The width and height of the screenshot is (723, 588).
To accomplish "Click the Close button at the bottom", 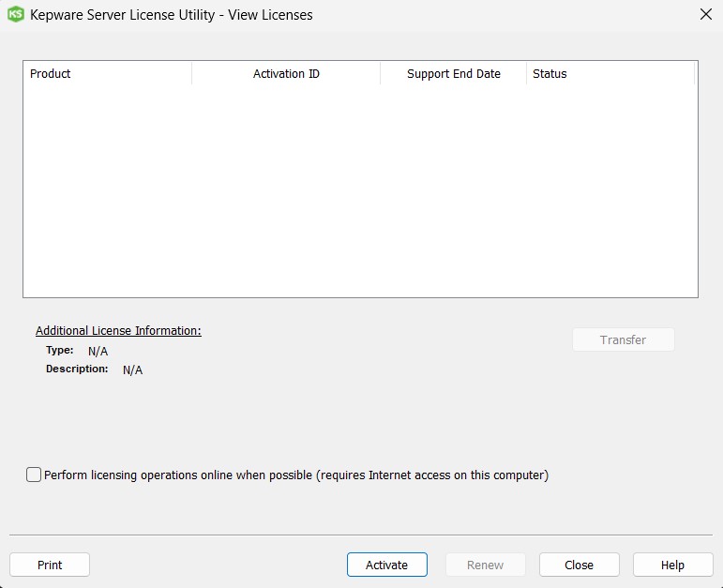I will (x=579, y=565).
